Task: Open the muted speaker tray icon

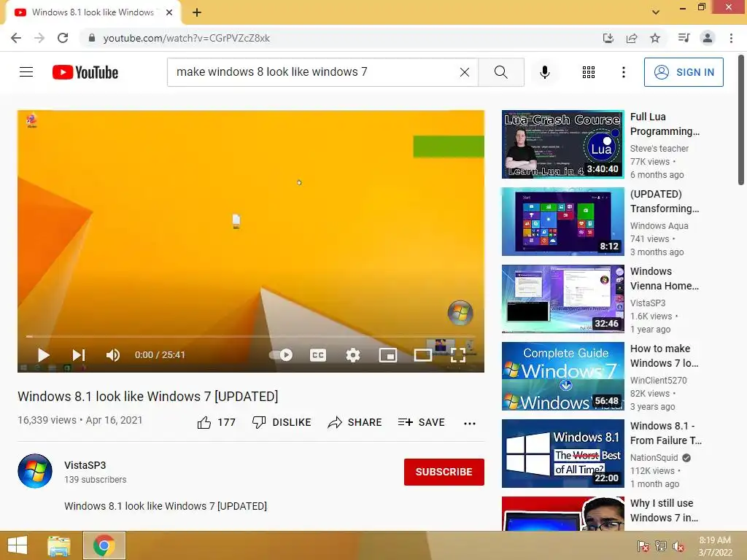Action: (678, 546)
